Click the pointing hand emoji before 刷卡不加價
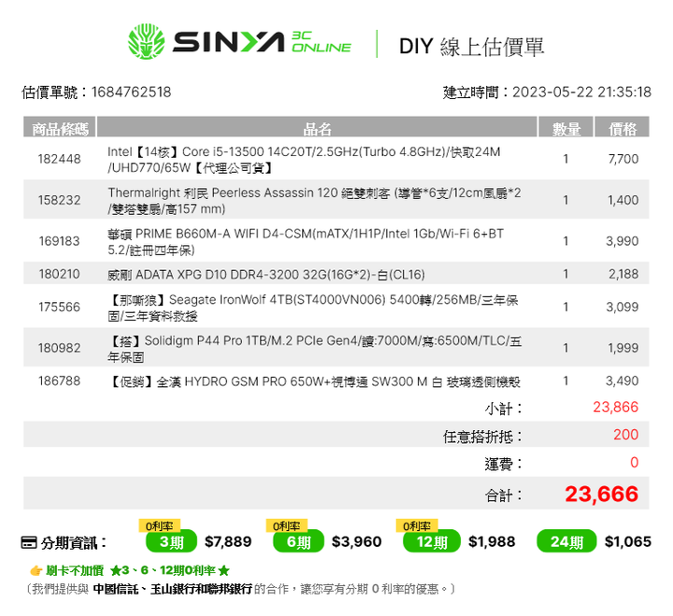The height and width of the screenshot is (616, 673). pyautogui.click(x=36, y=570)
